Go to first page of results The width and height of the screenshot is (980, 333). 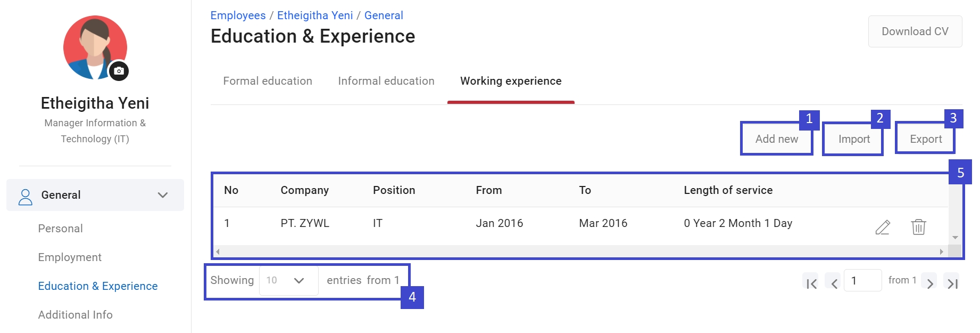(x=811, y=283)
